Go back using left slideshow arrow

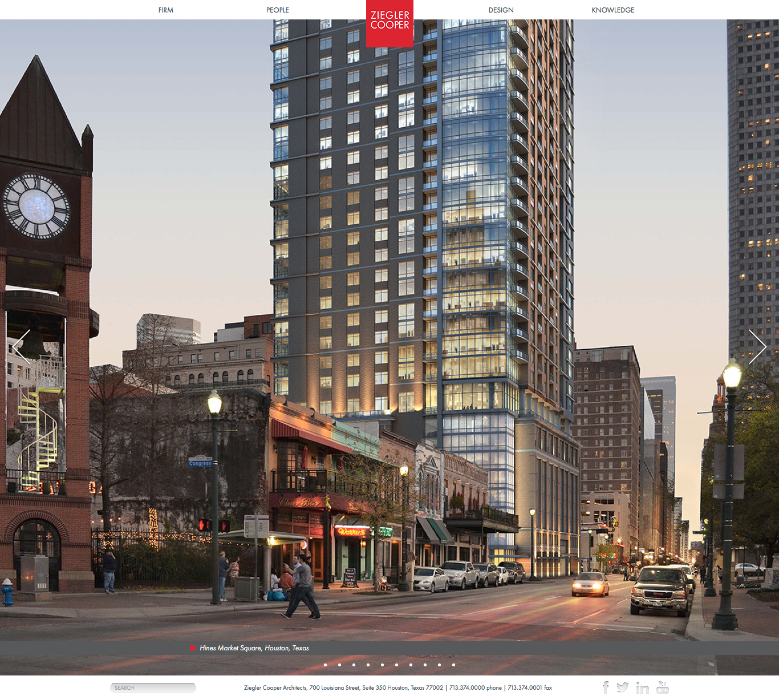22,347
